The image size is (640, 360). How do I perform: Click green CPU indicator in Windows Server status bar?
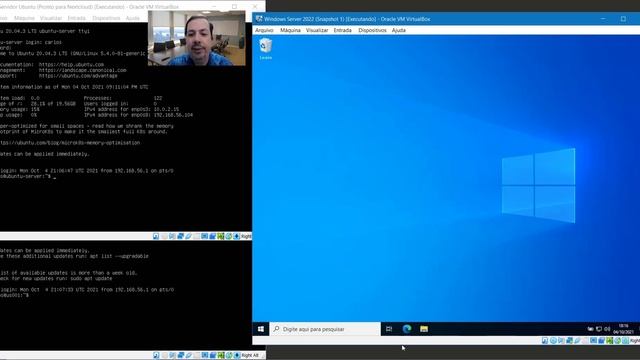pyautogui.click(x=609, y=340)
